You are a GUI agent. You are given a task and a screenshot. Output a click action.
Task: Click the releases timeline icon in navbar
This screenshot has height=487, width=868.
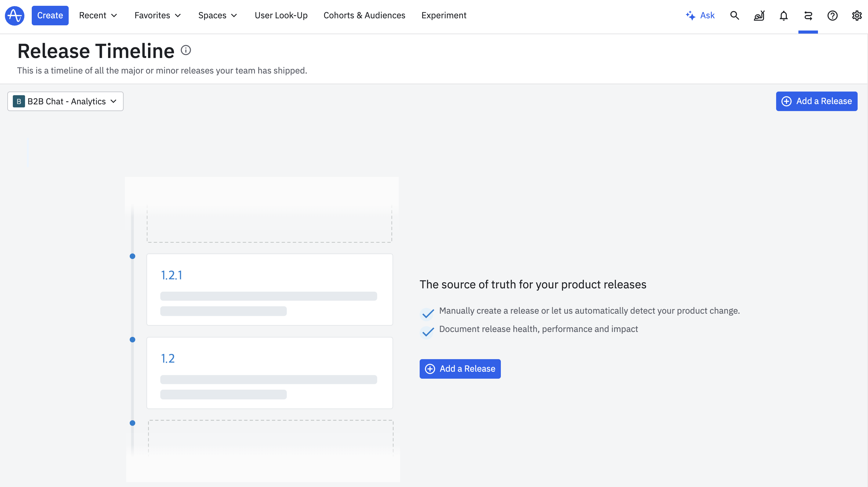click(808, 16)
